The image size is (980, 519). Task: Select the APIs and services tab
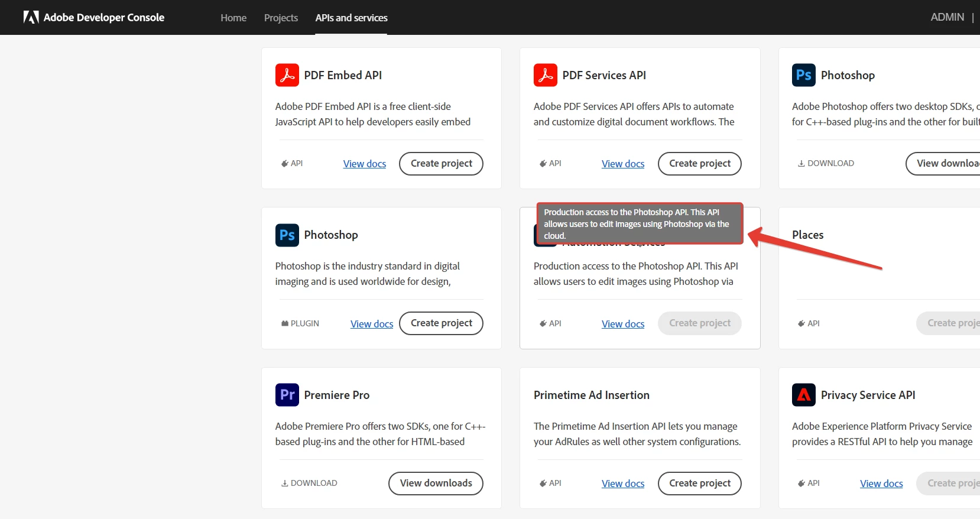(x=351, y=18)
